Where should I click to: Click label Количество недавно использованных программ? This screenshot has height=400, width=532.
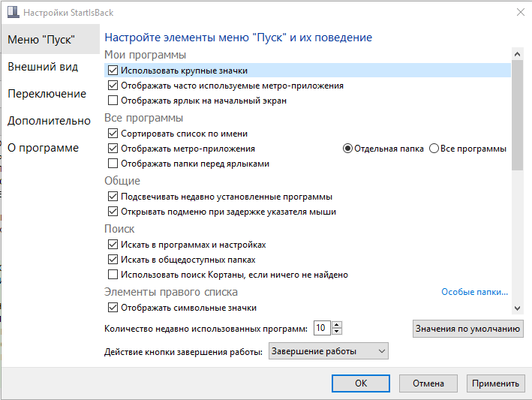click(x=206, y=329)
